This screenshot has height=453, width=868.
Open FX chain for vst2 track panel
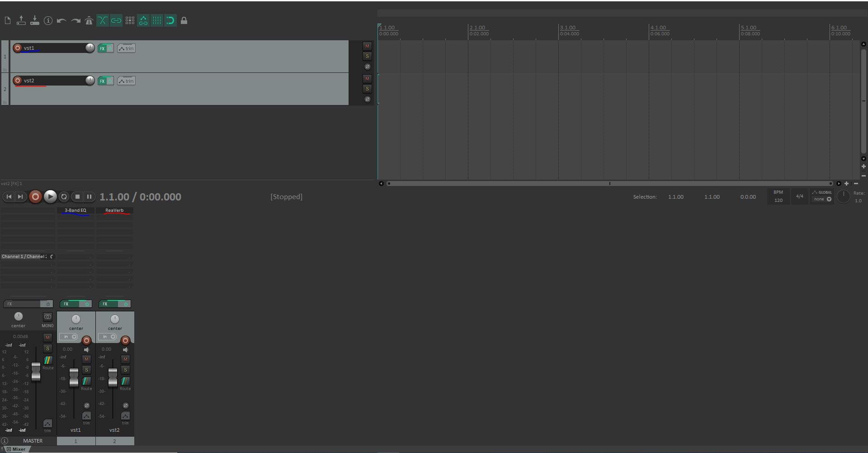pos(102,81)
